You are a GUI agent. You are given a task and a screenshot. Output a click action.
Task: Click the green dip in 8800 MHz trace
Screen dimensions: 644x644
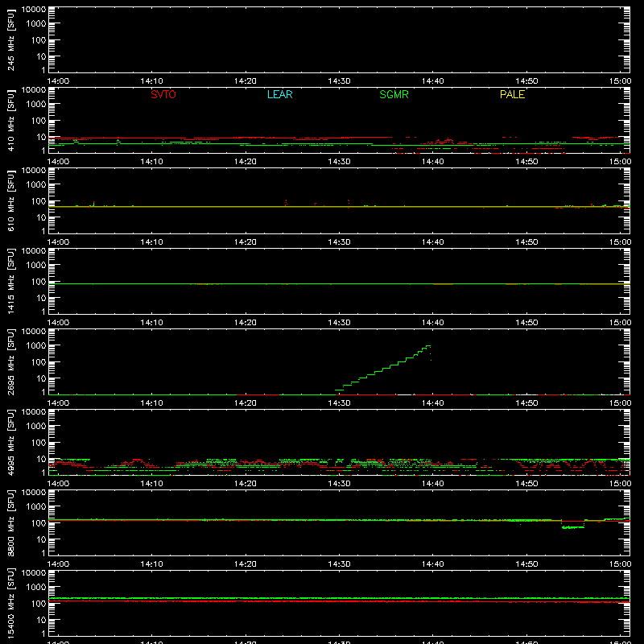click(573, 527)
